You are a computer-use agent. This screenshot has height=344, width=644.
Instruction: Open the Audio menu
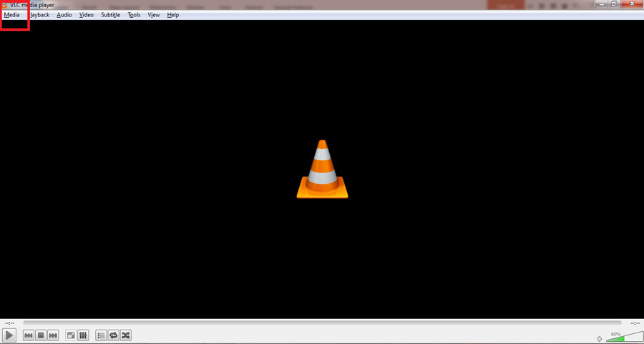pyautogui.click(x=64, y=15)
